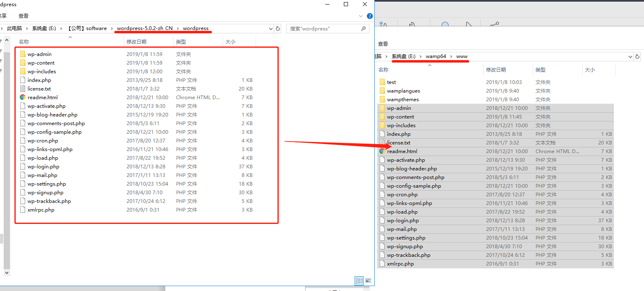The image size is (644, 291).
Task: Click the wp-cron.php file icon in www window
Action: [382, 194]
